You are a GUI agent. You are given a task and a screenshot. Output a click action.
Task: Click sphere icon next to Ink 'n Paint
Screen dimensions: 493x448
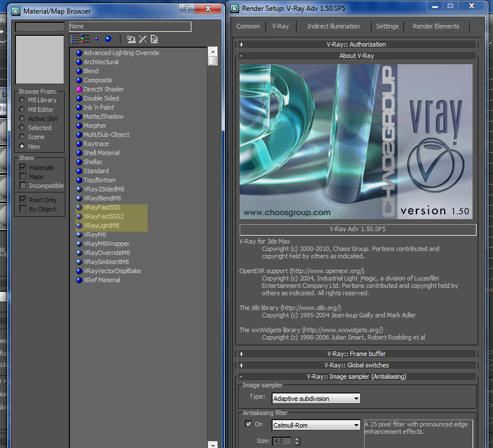click(79, 107)
